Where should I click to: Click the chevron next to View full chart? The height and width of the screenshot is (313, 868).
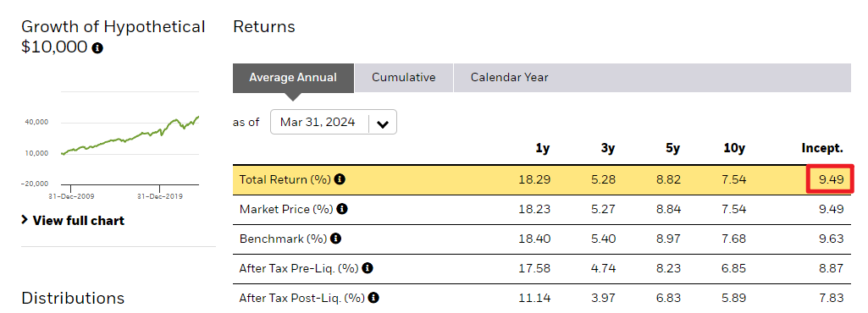25,220
